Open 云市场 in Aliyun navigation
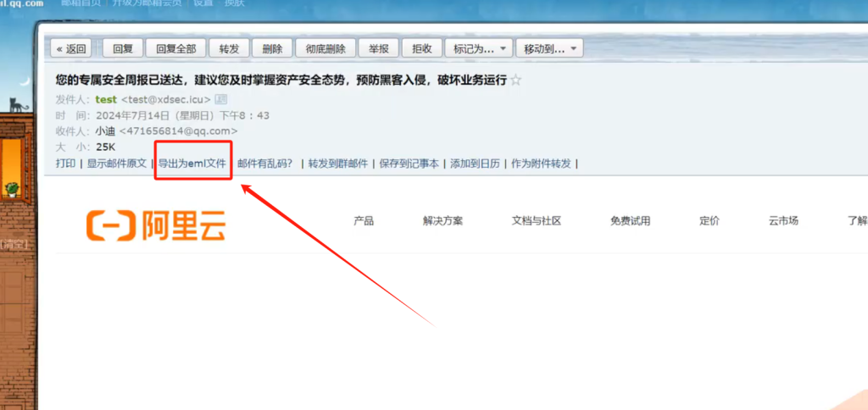868x410 pixels. [783, 221]
